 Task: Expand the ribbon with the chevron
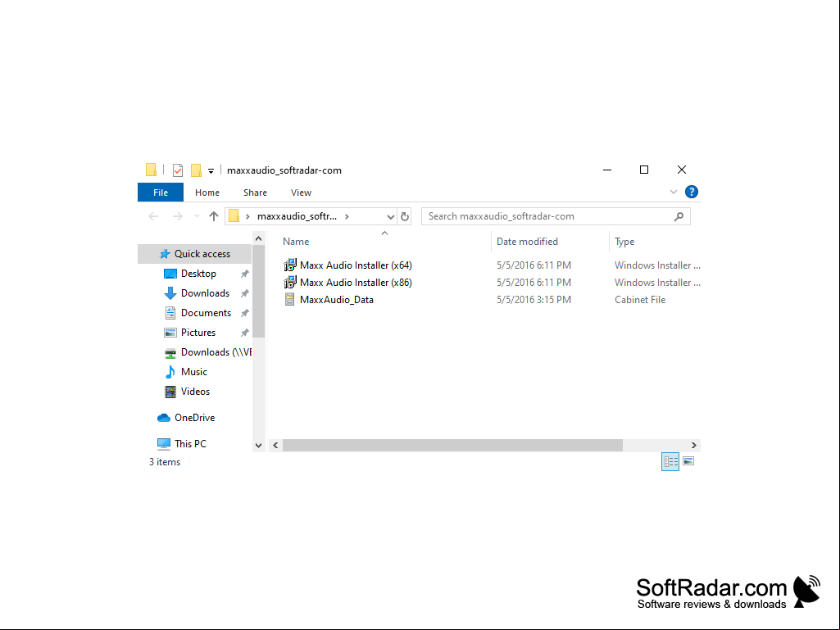[674, 192]
